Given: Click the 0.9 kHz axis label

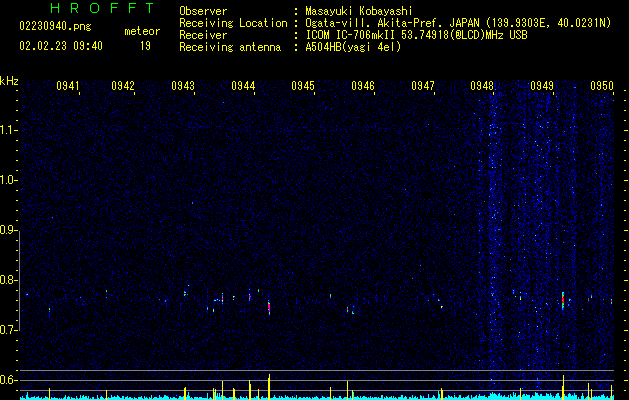Looking at the screenshot, I should coord(9,230).
